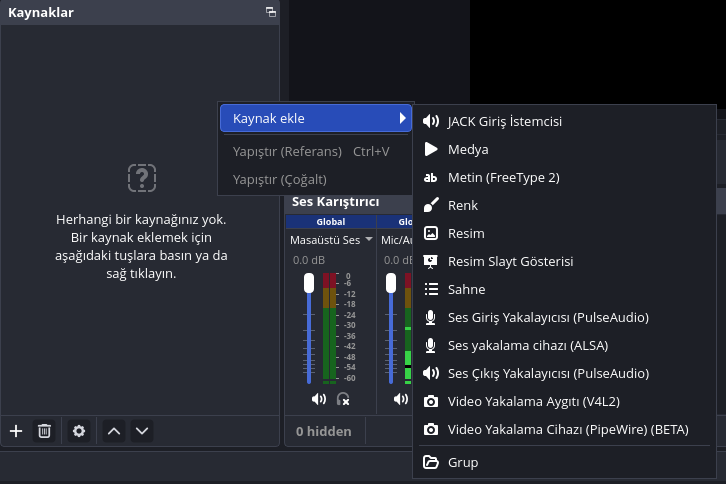
Task: Add a Grup folder source
Action: pos(564,462)
